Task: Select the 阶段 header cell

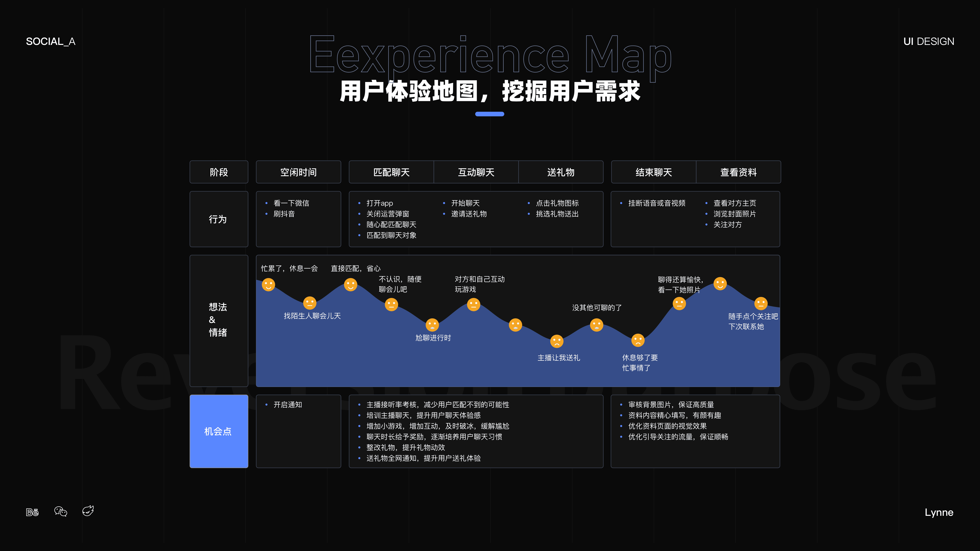Action: click(219, 172)
